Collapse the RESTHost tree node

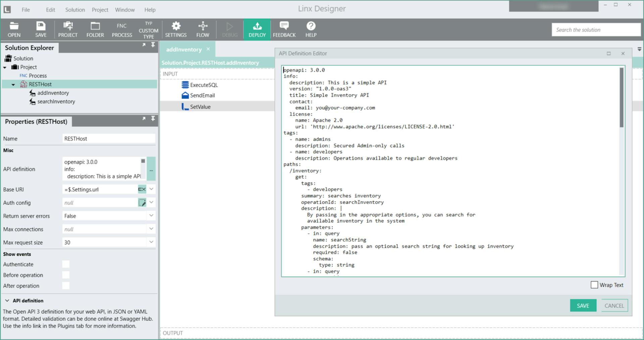pos(13,84)
